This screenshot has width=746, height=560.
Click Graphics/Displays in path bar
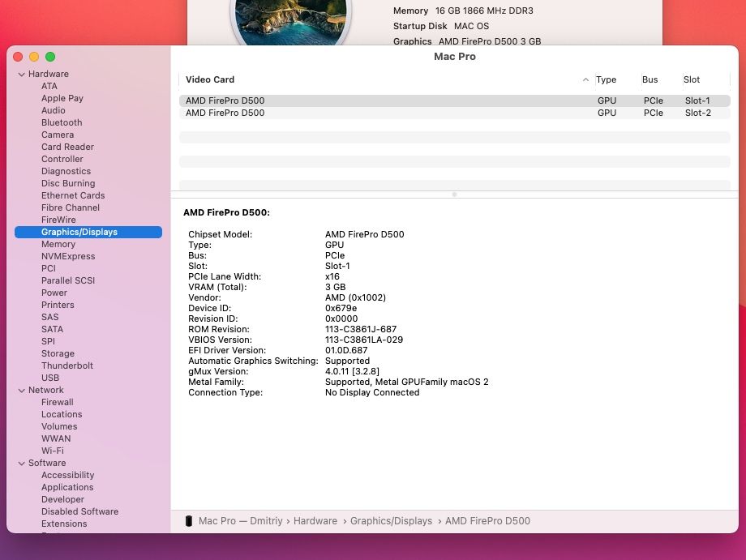click(x=391, y=521)
